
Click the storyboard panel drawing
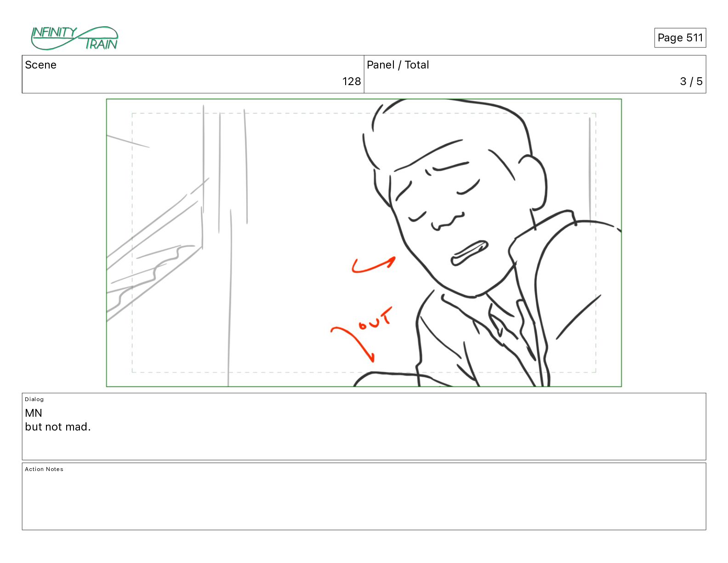[x=364, y=243]
